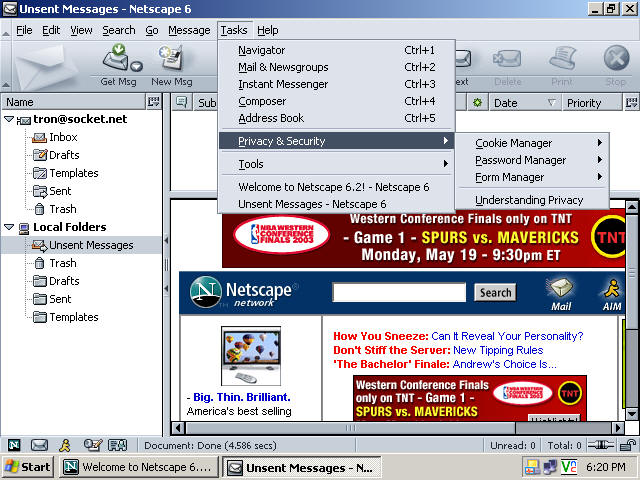640x480 pixels.
Task: Click the horizontal scrollbar right arrow
Action: 618,428
